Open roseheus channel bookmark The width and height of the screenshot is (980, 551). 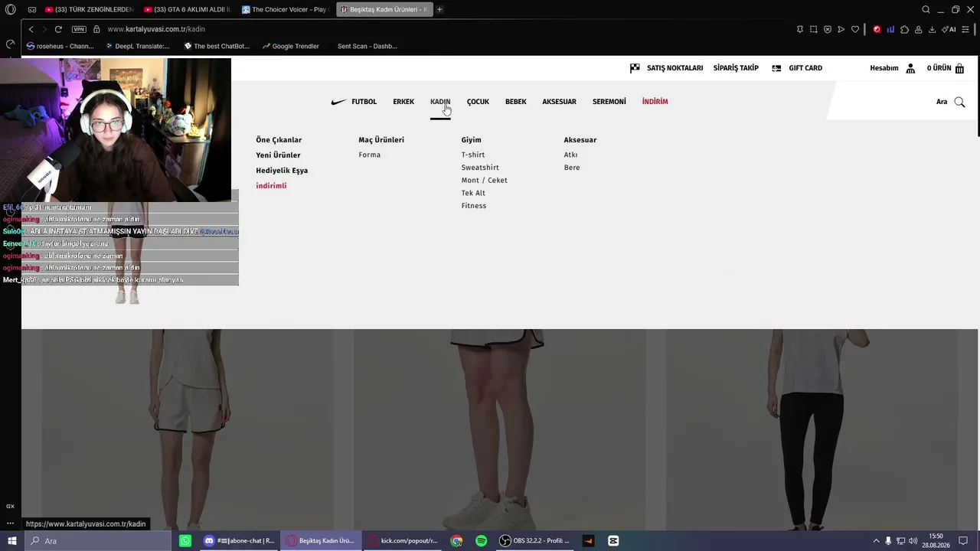click(x=60, y=46)
